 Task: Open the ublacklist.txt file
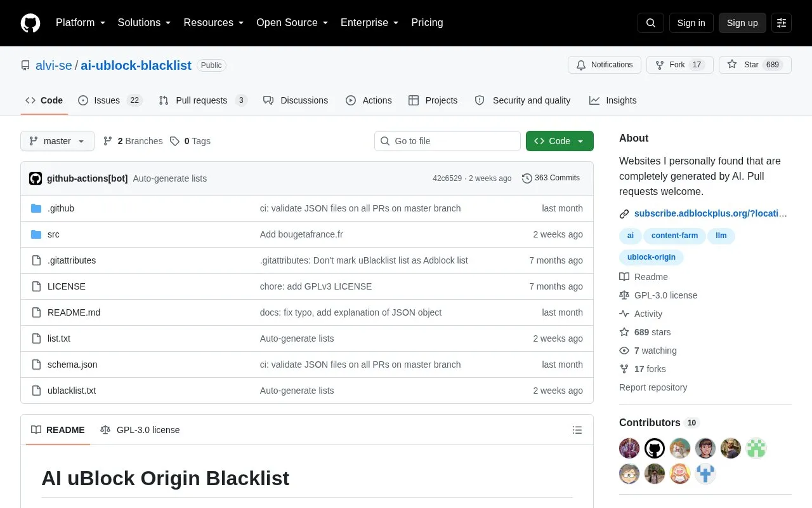72,391
